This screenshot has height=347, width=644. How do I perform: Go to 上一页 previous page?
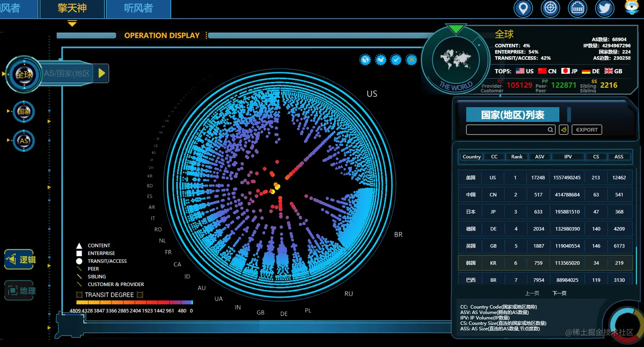532,293
